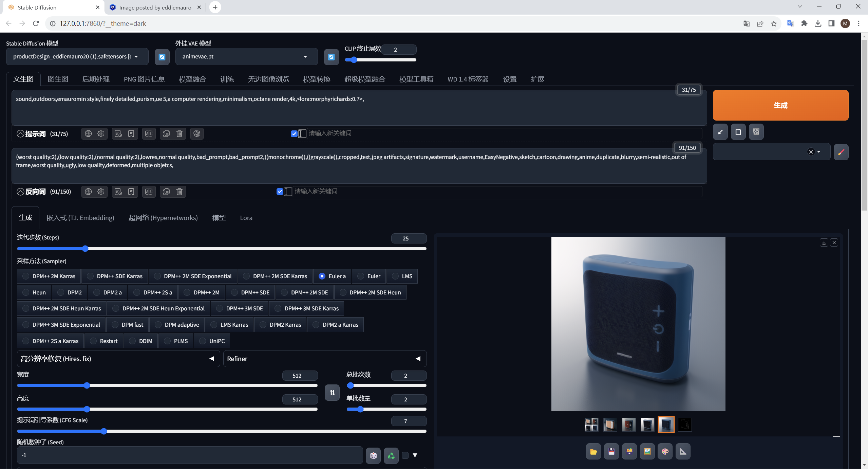The width and height of the screenshot is (868, 469).
Task: Delete positive prompt with trash icon
Action: 179,133
